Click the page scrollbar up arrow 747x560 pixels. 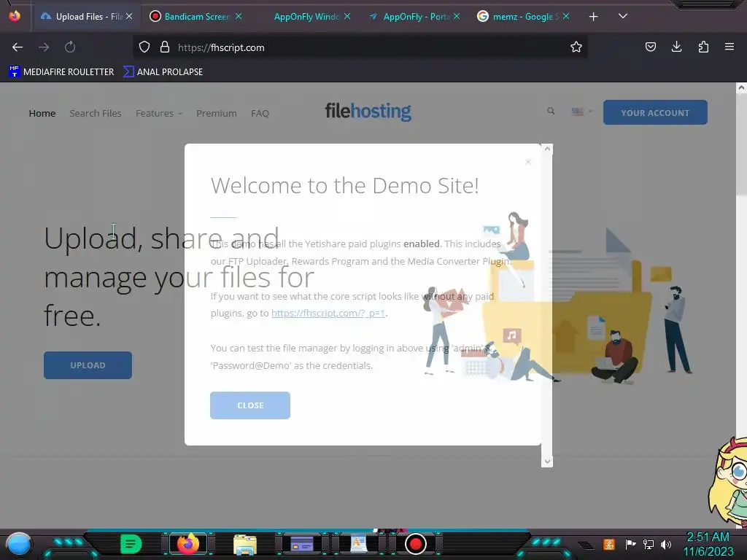pos(741,87)
